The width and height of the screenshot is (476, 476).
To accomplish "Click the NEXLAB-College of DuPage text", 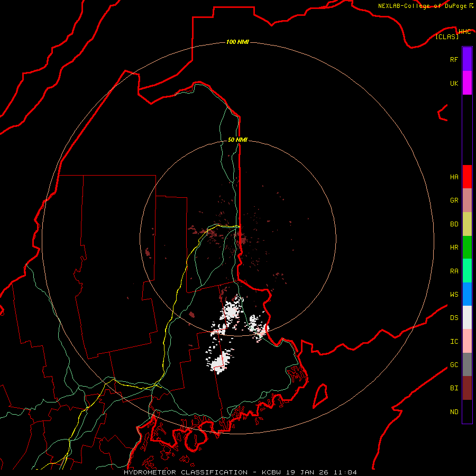I will pos(422,6).
